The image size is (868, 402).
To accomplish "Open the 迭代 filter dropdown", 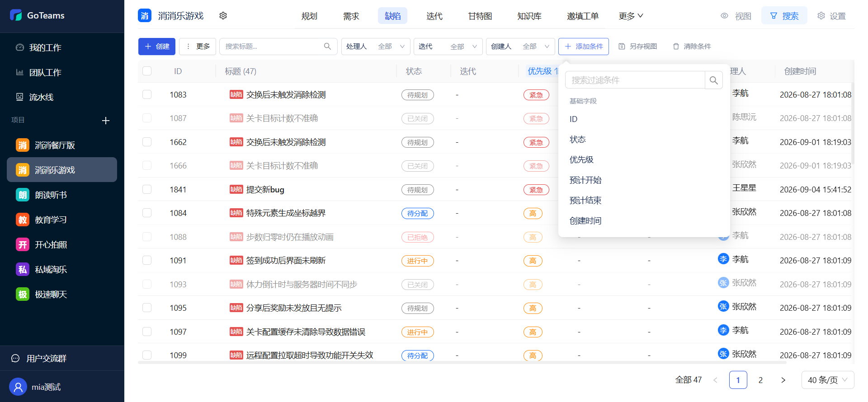I will click(x=448, y=47).
